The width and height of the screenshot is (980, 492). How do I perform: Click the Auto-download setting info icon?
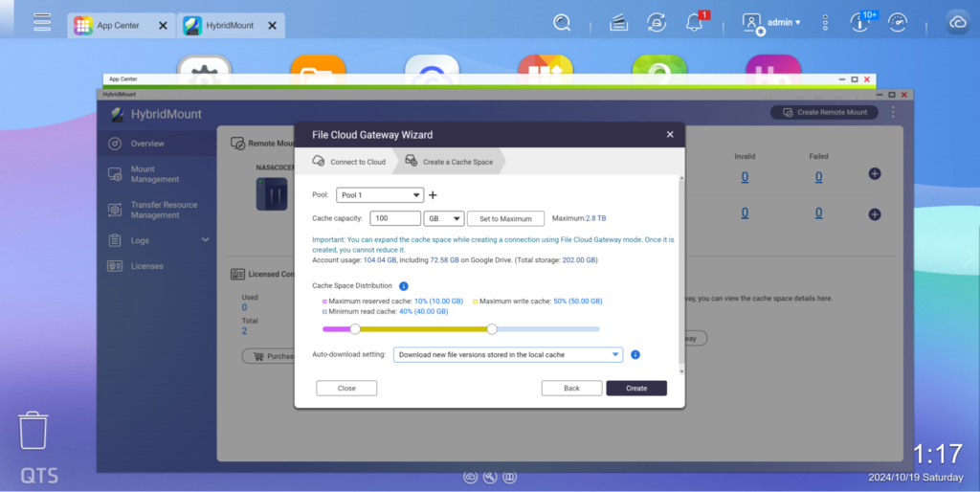pyautogui.click(x=635, y=355)
